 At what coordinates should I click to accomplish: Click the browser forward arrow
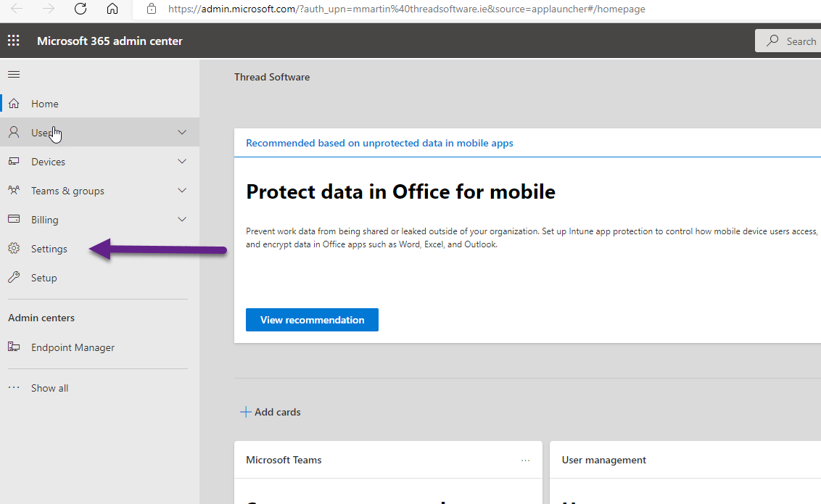coord(49,9)
